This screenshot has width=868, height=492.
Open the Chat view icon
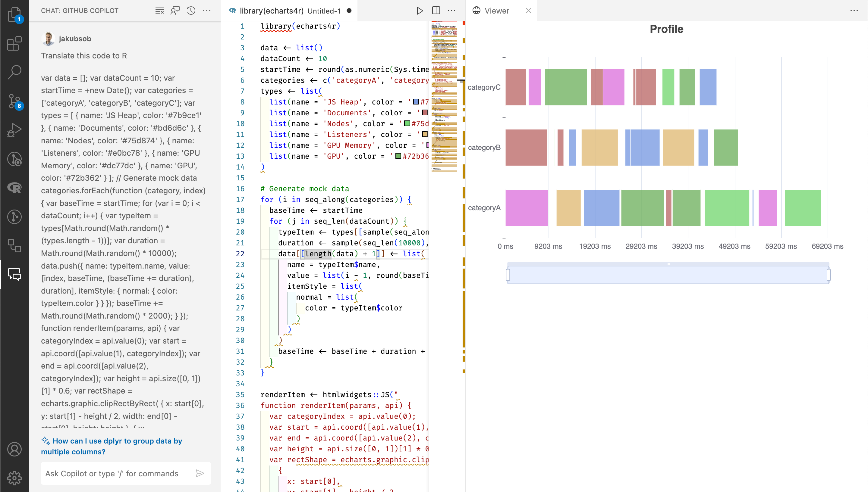coord(14,274)
